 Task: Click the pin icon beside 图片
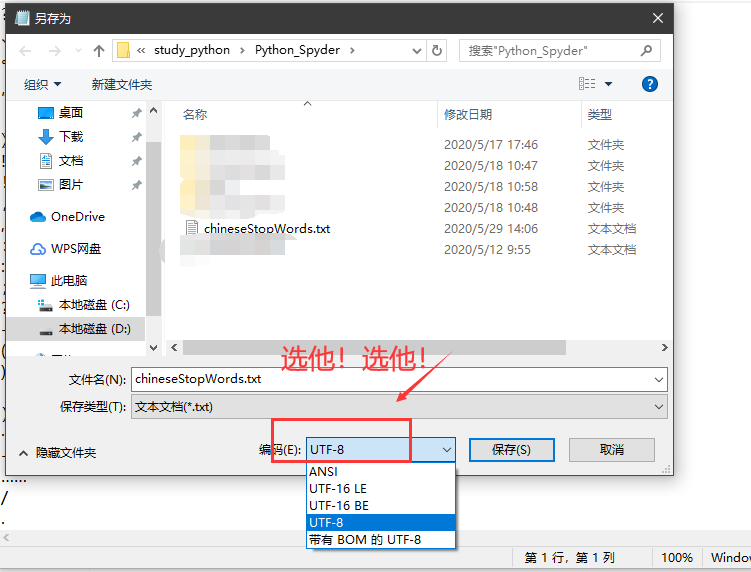[x=137, y=185]
